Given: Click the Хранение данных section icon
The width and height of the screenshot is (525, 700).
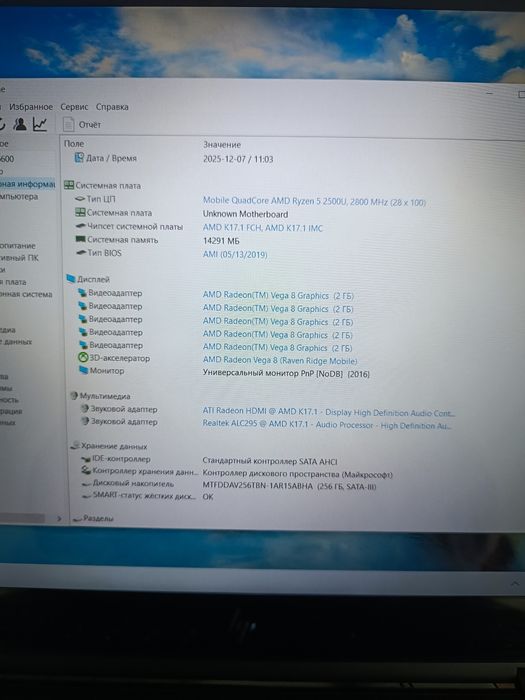Looking at the screenshot, I should [x=75, y=446].
